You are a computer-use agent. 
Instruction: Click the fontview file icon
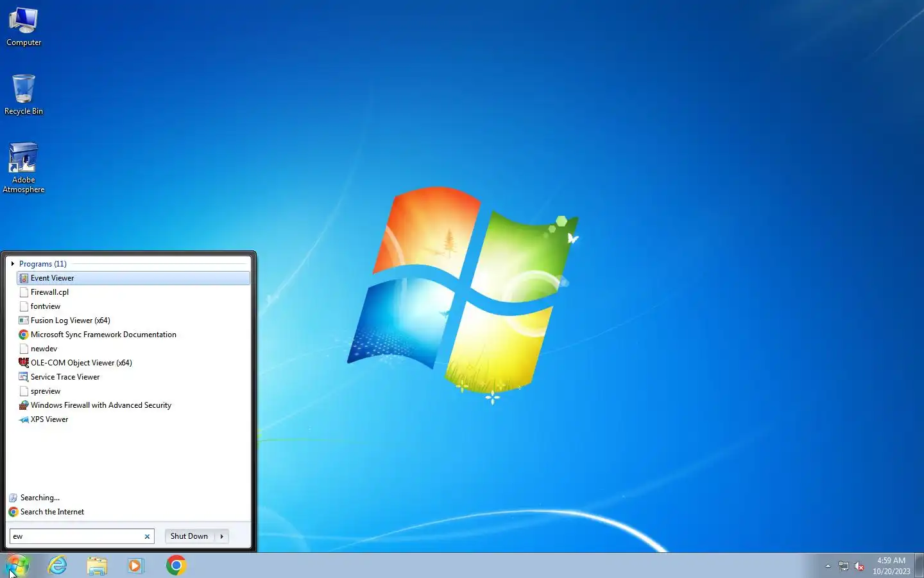(24, 306)
